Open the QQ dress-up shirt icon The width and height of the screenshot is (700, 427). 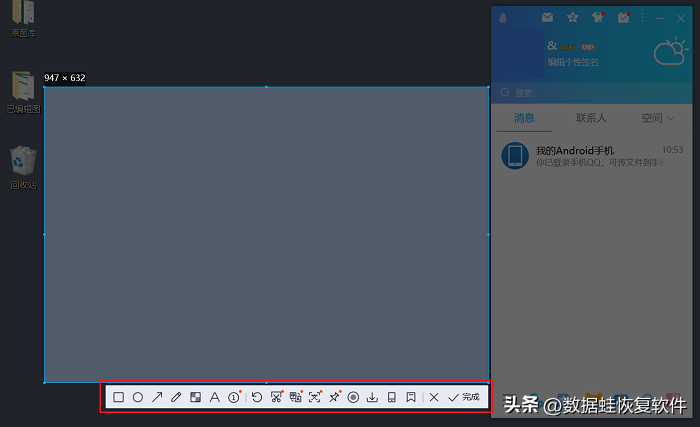coord(598,17)
